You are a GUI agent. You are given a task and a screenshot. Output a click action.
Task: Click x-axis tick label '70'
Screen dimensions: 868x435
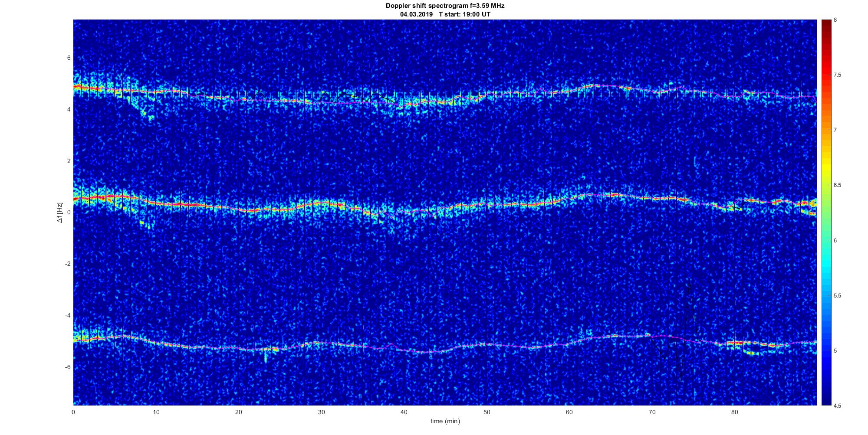click(652, 412)
